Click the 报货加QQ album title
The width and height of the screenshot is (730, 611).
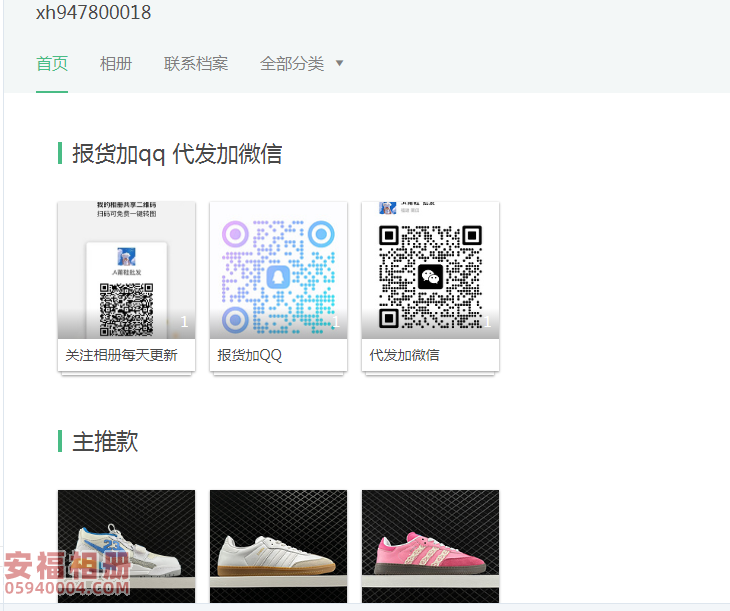click(250, 355)
